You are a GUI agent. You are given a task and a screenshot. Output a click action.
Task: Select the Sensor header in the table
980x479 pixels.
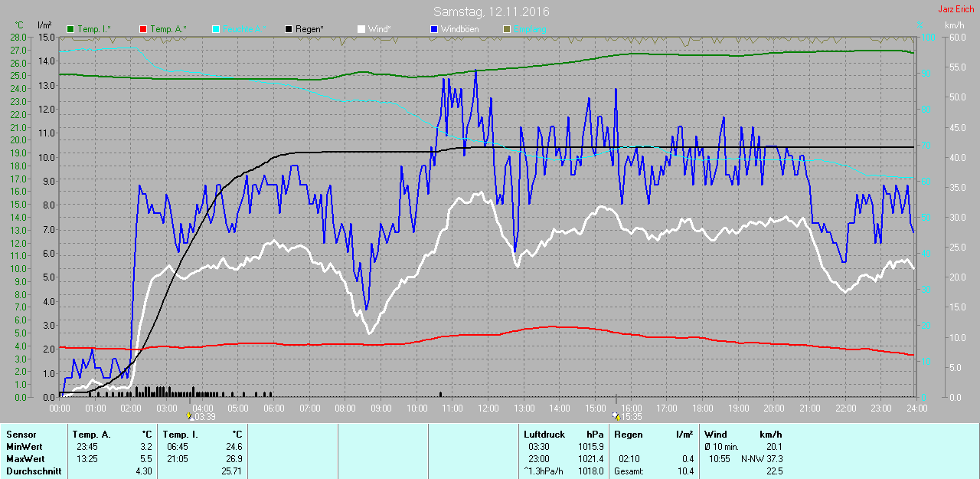[x=21, y=435]
